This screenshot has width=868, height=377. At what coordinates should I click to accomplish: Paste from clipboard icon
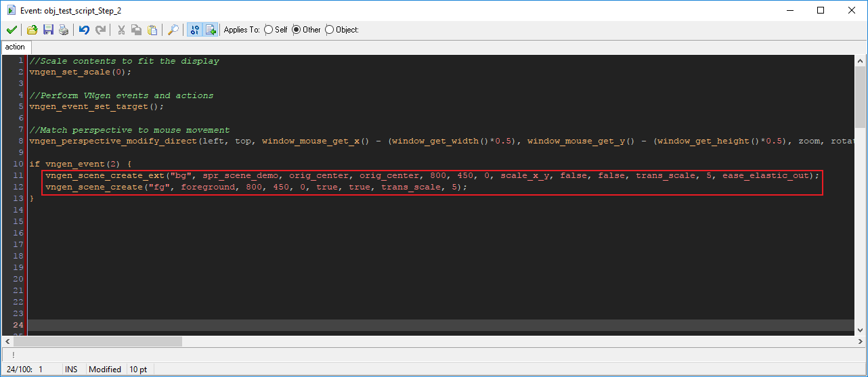152,30
